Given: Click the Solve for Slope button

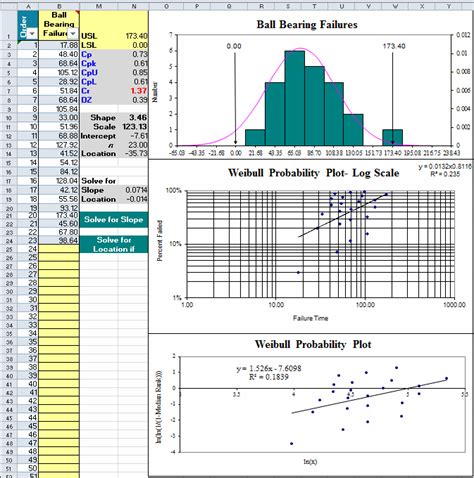Looking at the screenshot, I should [x=114, y=219].
